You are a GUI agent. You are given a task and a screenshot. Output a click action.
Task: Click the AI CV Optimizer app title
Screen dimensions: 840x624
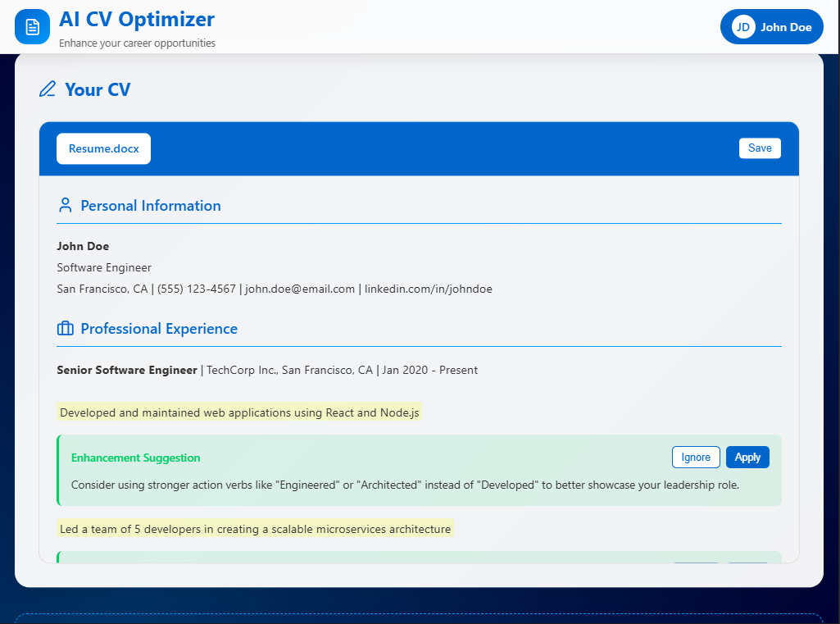pyautogui.click(x=136, y=20)
